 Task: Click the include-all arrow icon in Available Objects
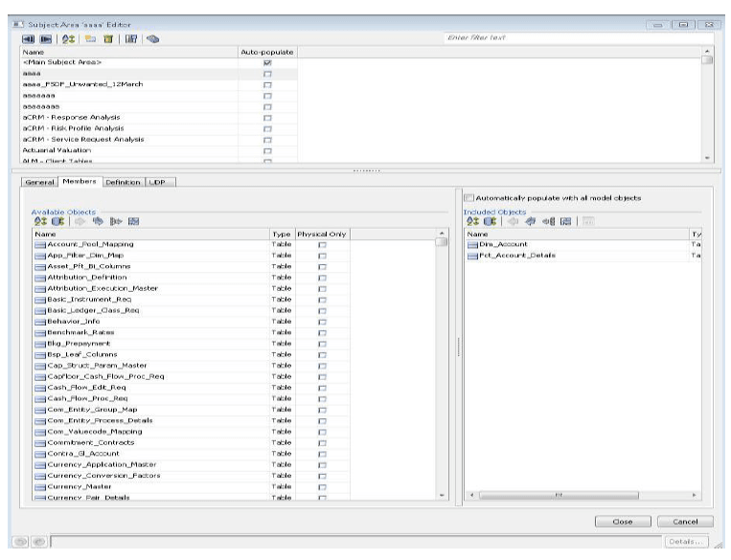98,221
